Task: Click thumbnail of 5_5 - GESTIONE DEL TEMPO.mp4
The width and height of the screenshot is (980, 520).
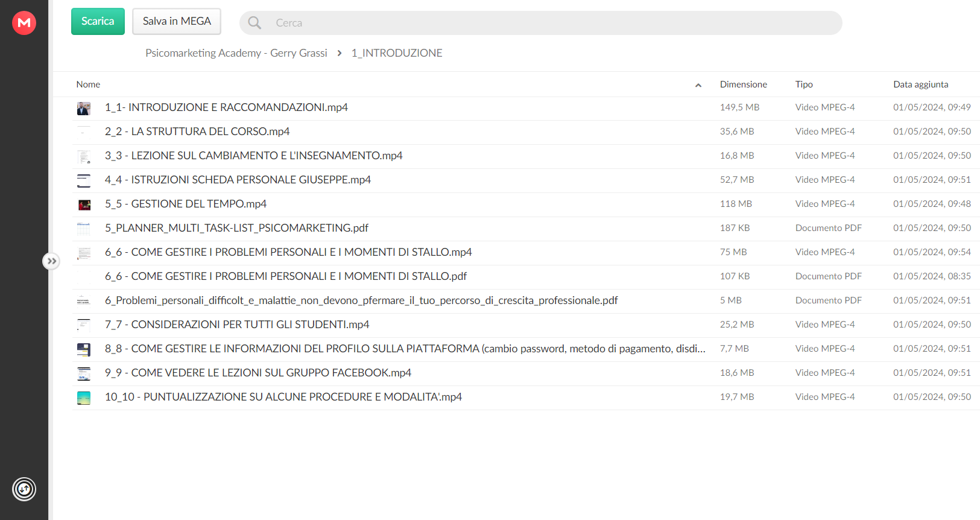Action: click(x=84, y=205)
